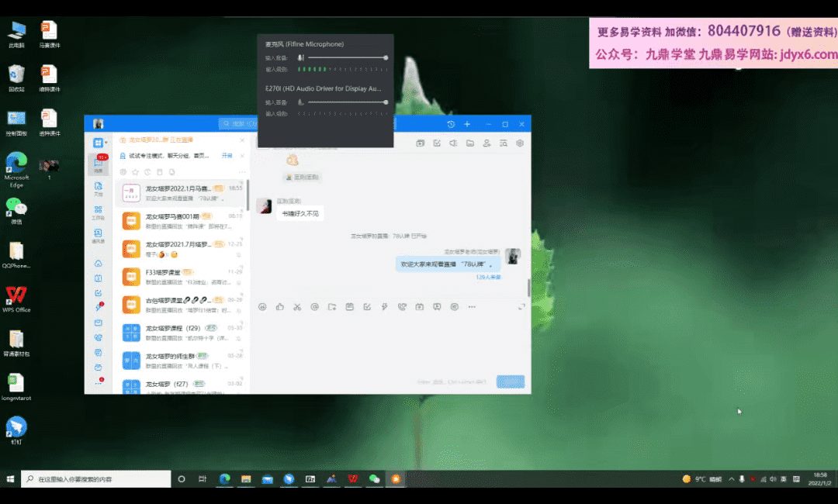This screenshot has width=838, height=504.
Task: Click the group announcement speaker icon
Action: point(452,143)
